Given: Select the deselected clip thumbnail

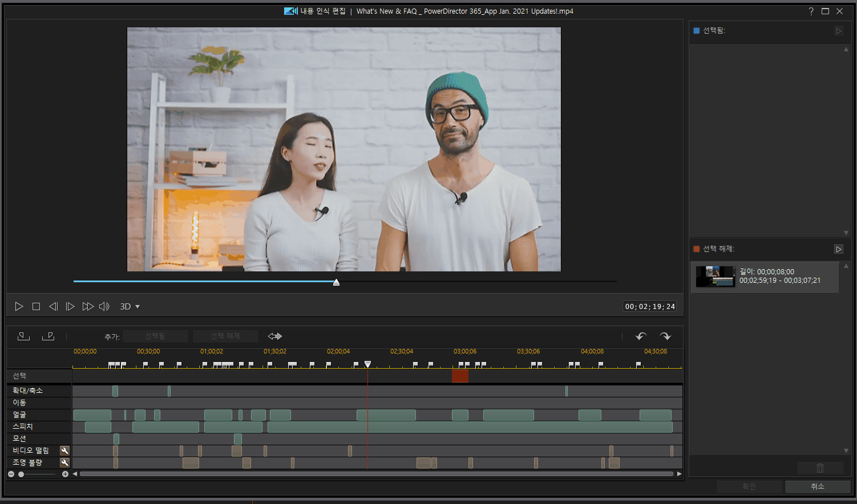Looking at the screenshot, I should 715,277.
